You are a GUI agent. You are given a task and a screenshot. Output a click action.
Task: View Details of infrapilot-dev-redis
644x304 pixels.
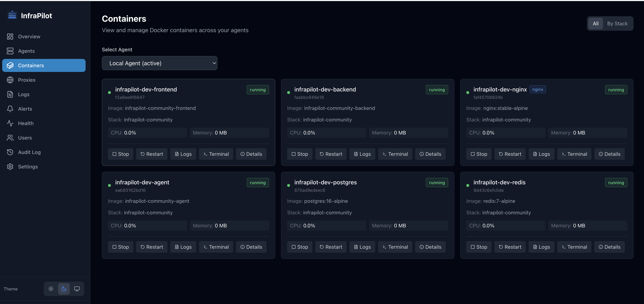pos(610,247)
